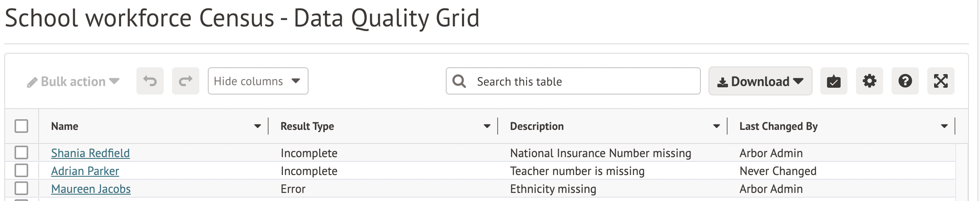Select the Shania Redfield row checkbox

click(x=21, y=152)
